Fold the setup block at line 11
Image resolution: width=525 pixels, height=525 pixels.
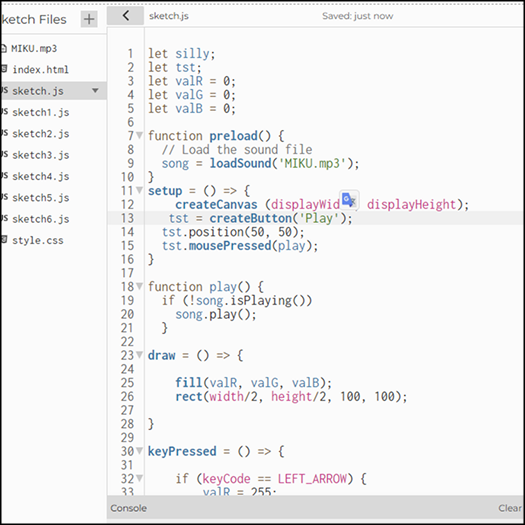[139, 191]
